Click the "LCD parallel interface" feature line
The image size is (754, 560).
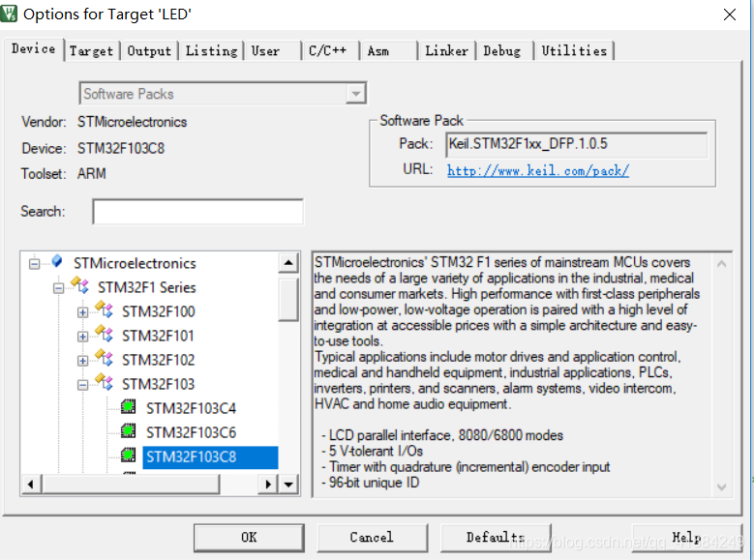click(442, 435)
